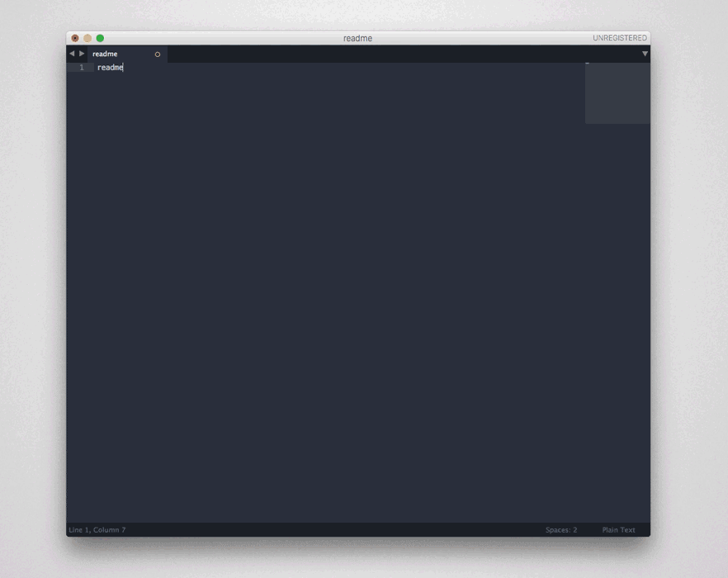Go to next tab with right arrow
Screen dimensions: 728x578
pos(82,54)
